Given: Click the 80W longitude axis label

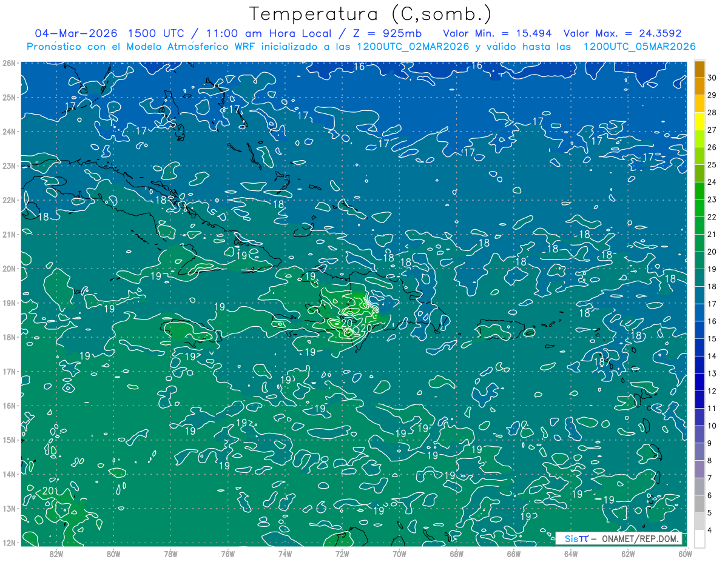Looking at the screenshot, I should [x=113, y=554].
